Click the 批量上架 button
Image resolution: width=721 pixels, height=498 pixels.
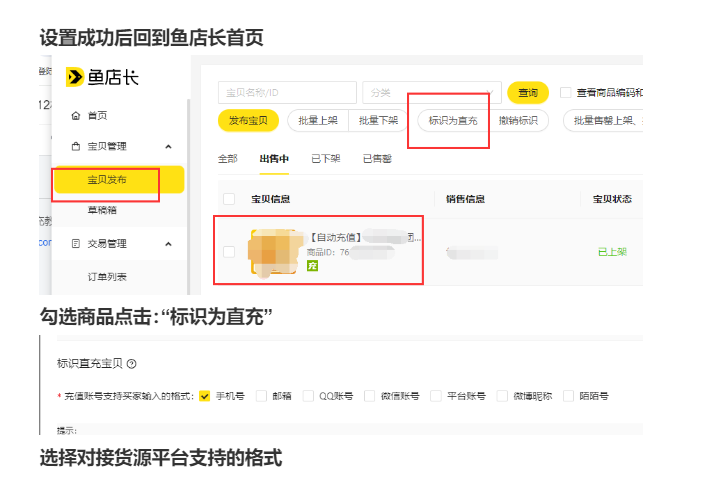(318, 120)
